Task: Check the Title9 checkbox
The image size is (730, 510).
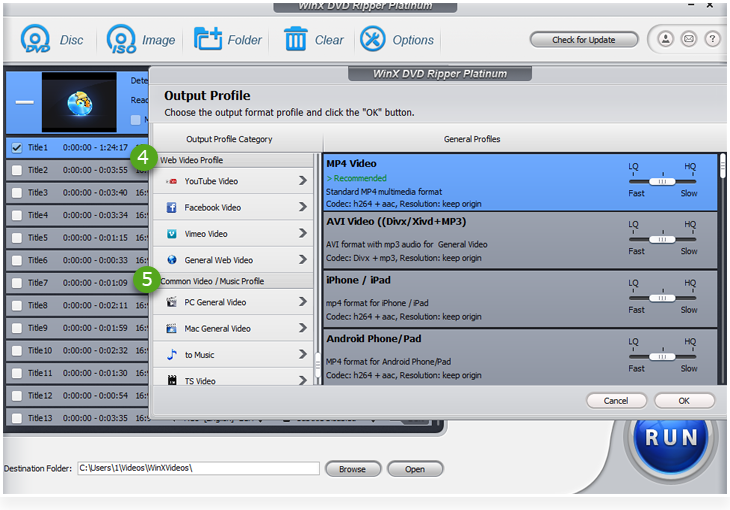Action: (17, 328)
